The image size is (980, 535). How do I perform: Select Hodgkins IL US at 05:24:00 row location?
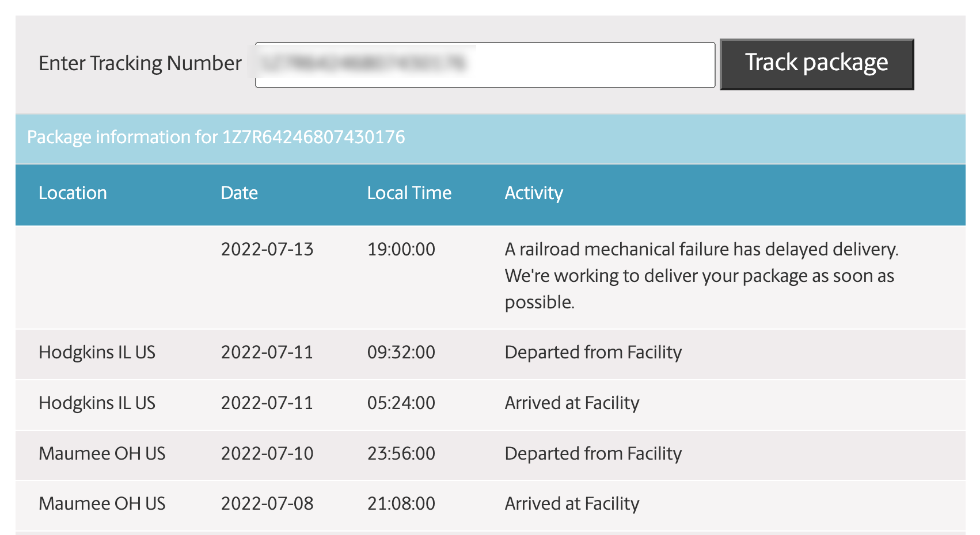pos(97,403)
